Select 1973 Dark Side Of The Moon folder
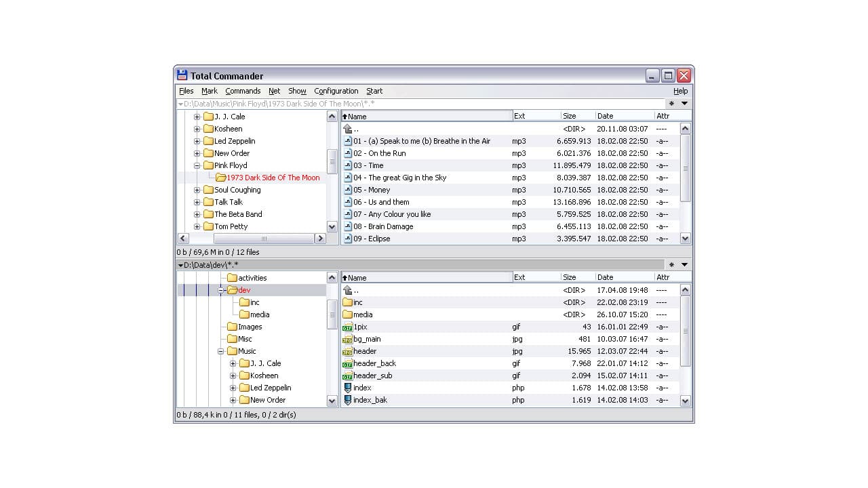 [273, 178]
